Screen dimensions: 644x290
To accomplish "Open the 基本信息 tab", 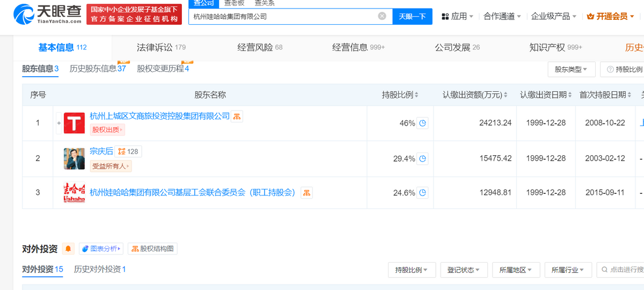I will (62, 47).
